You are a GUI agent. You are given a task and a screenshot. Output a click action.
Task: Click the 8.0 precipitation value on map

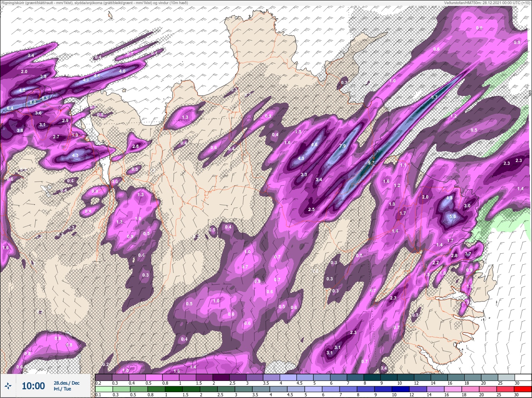click(33, 102)
